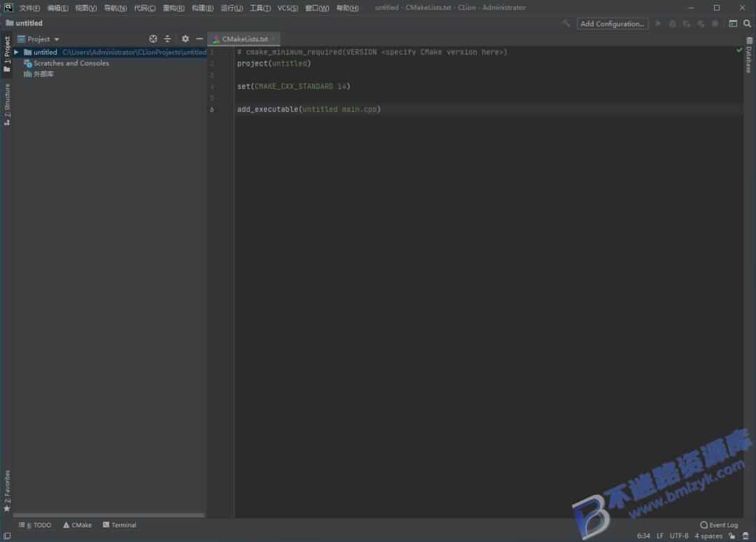
Task: Click the Run play icon
Action: tap(658, 24)
